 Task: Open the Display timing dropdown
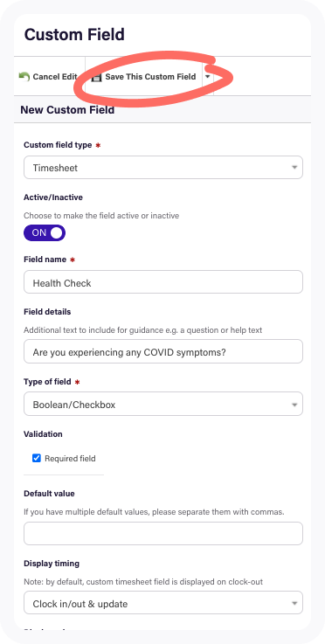tap(163, 603)
